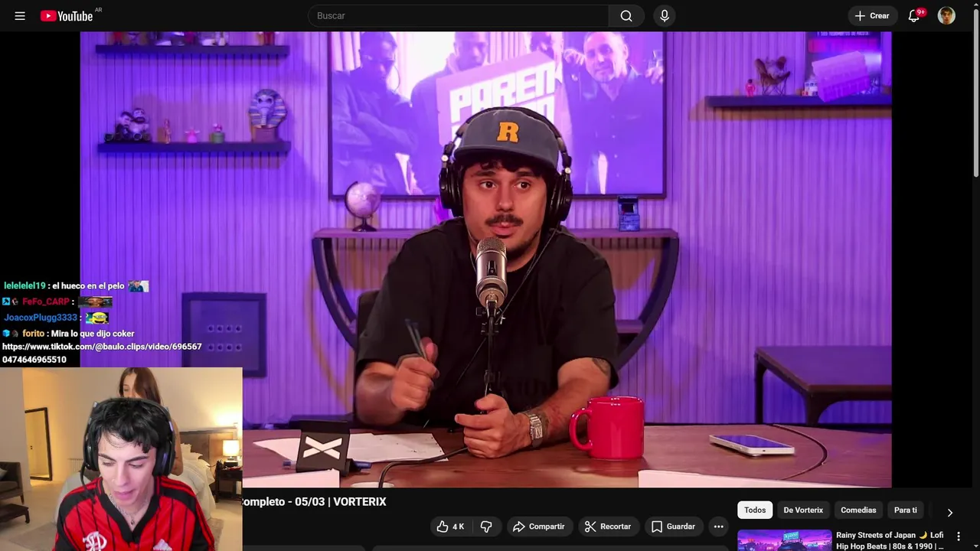Screen dimensions: 980x551
Task: Click the video title ending in VORTERIX
Action: tap(314, 502)
